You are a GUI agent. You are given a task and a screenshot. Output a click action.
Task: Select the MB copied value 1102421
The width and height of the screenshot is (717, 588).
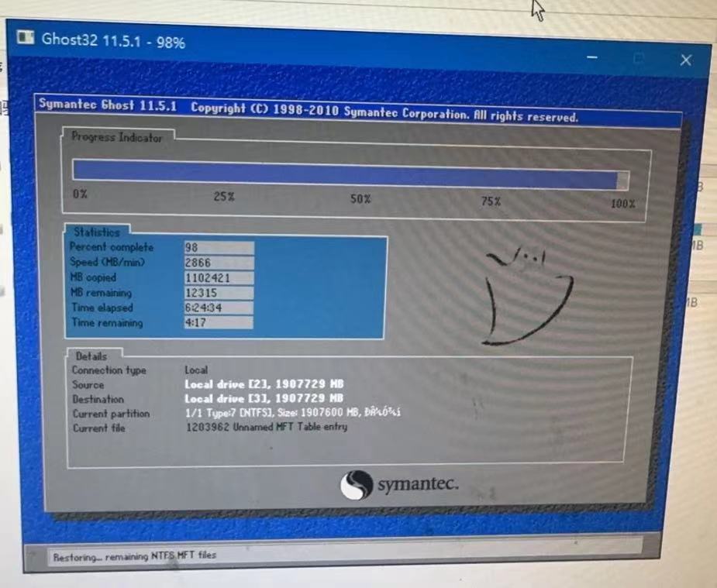pos(219,278)
